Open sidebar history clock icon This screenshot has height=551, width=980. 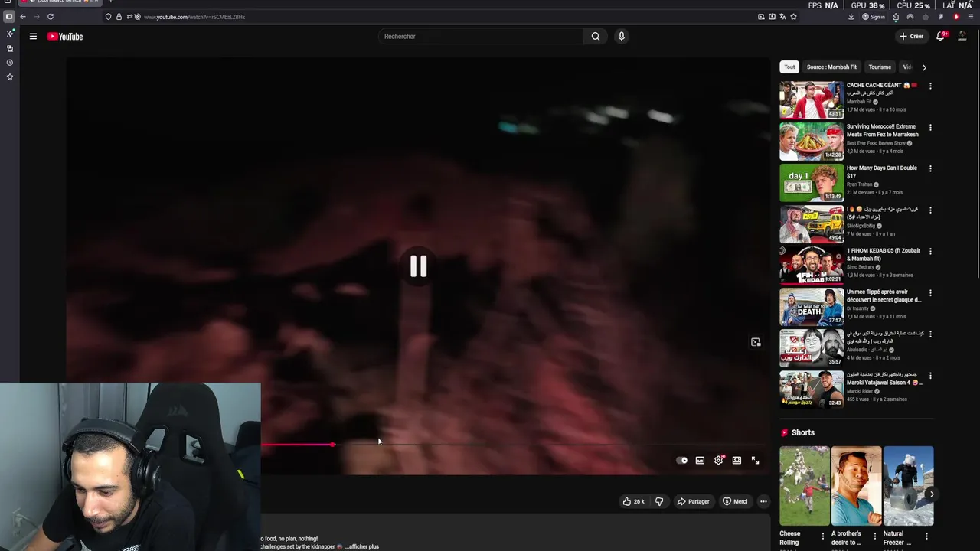[10, 63]
